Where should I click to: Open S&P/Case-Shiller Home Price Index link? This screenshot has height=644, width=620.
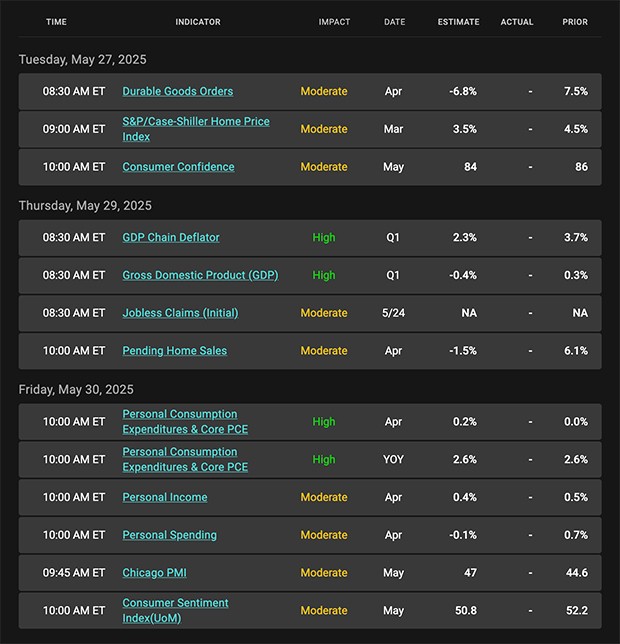(196, 129)
